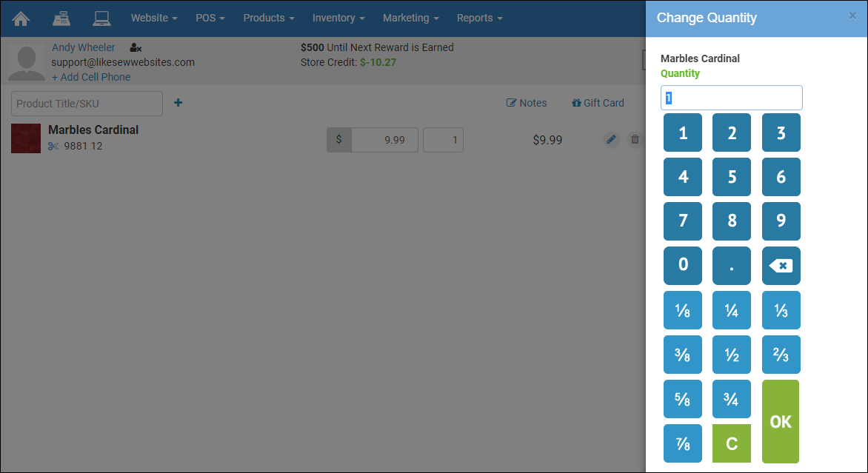Tap the ½ fraction key
The image size is (868, 473).
click(732, 355)
